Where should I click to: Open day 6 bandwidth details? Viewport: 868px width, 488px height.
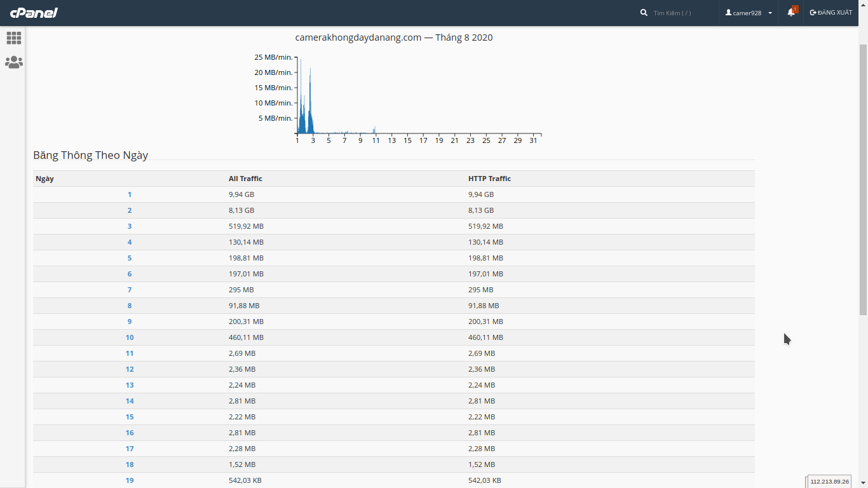(x=130, y=274)
